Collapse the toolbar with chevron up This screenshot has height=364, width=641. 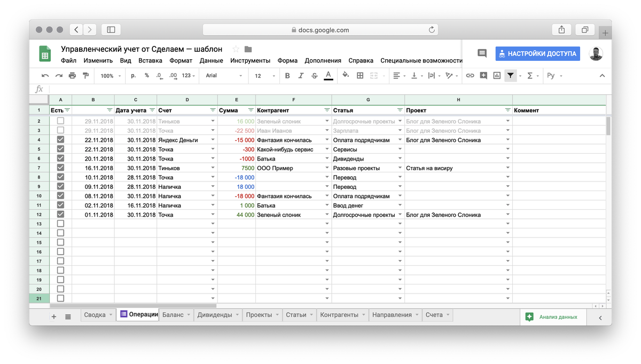tap(602, 76)
